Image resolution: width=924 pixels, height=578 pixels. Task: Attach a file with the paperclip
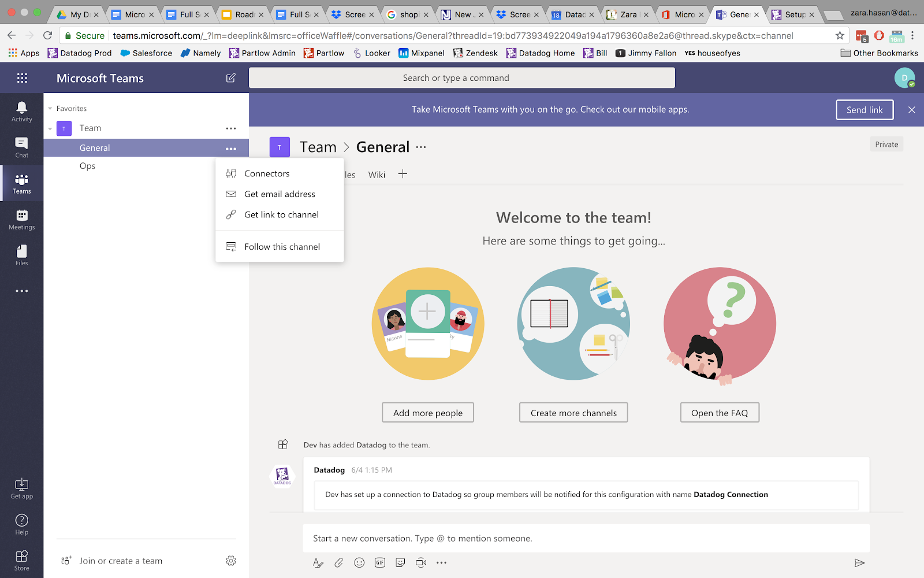339,562
